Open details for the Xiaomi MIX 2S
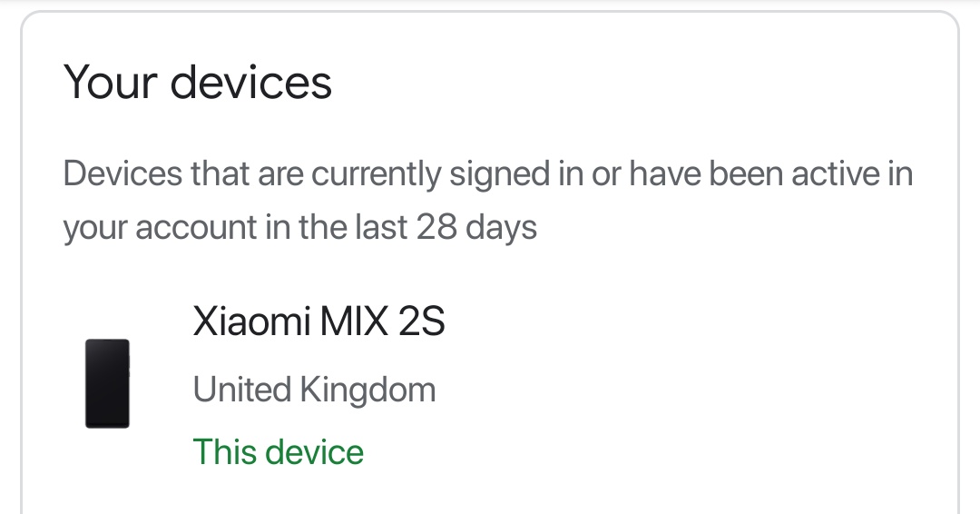The height and width of the screenshot is (514, 980). pyautogui.click(x=318, y=321)
